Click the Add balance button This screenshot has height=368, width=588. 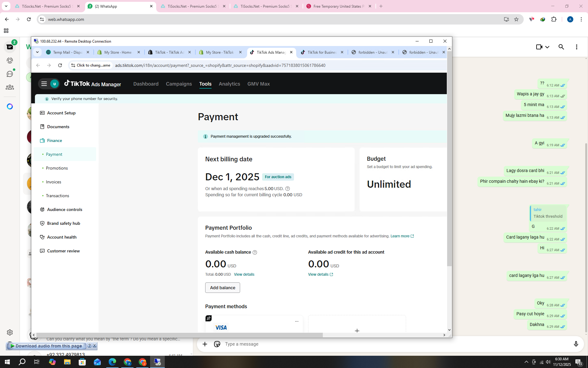pos(223,288)
